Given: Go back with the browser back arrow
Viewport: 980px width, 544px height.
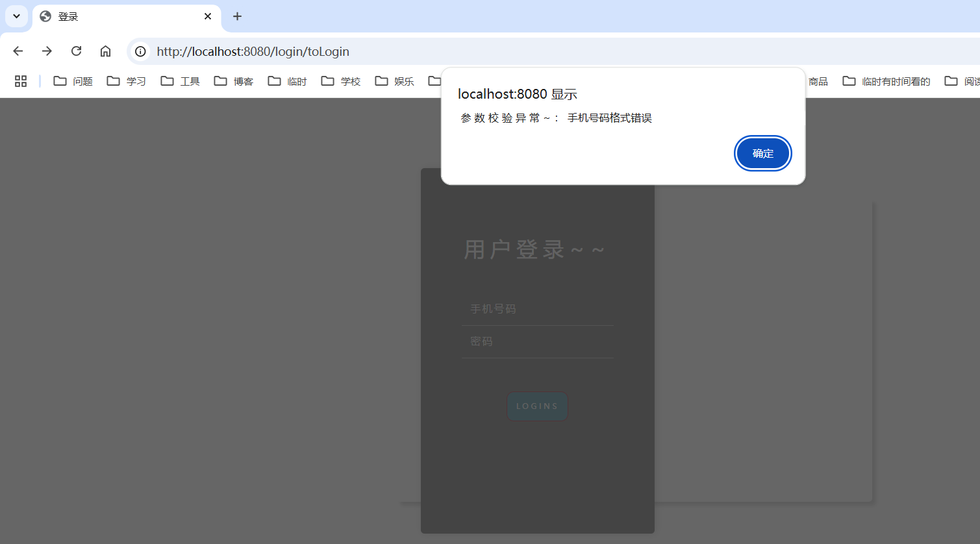Looking at the screenshot, I should [x=18, y=51].
